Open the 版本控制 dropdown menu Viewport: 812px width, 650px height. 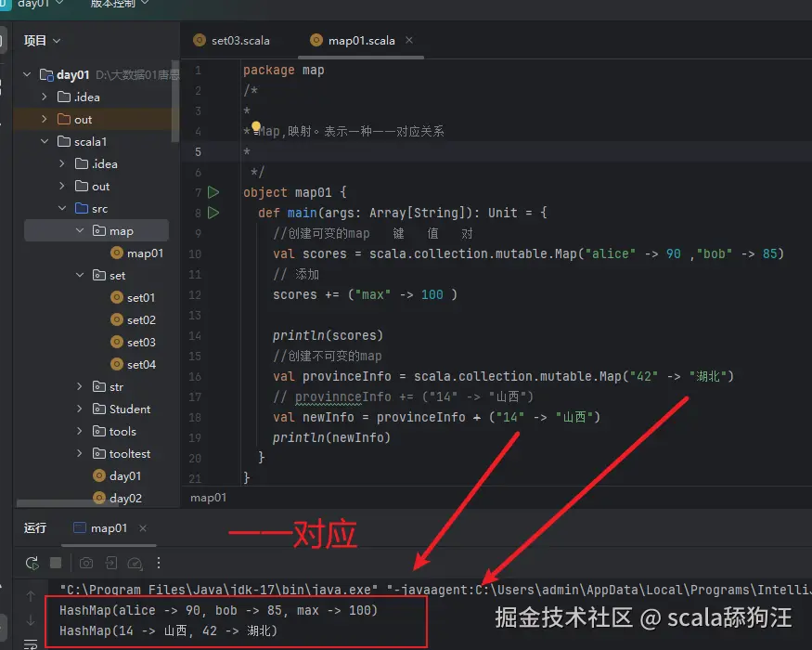click(120, 4)
